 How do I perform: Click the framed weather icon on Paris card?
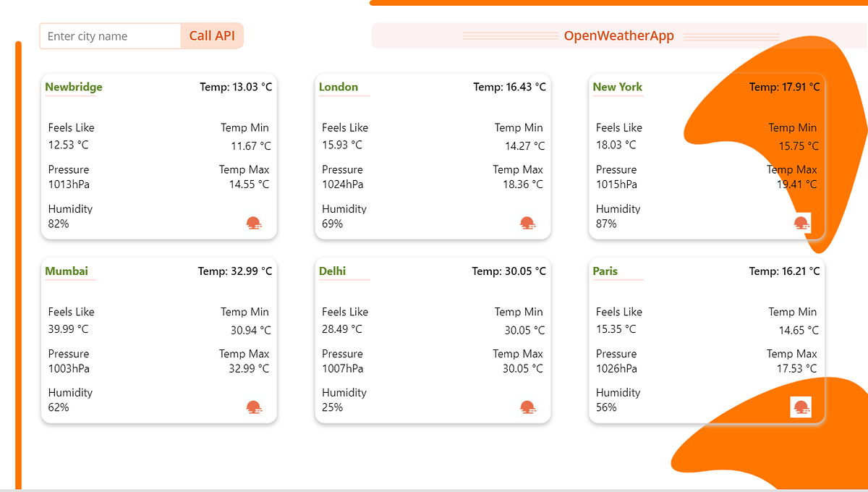click(x=801, y=407)
